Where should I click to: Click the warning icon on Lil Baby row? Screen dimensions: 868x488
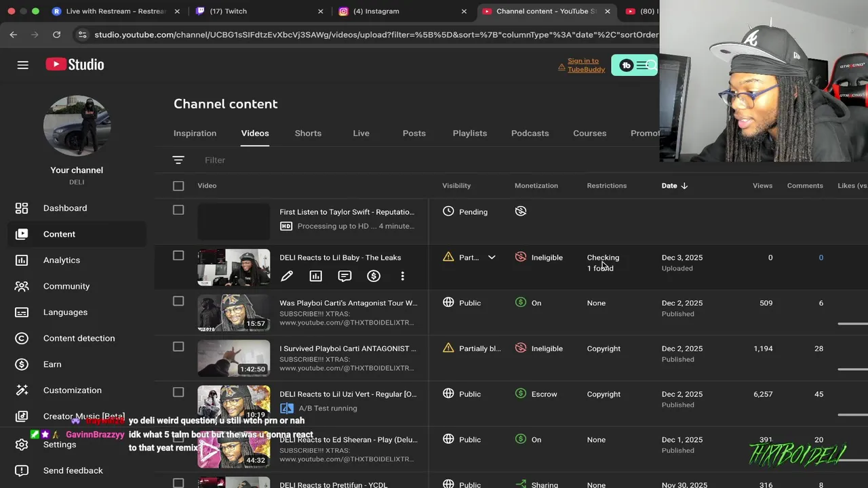point(448,257)
